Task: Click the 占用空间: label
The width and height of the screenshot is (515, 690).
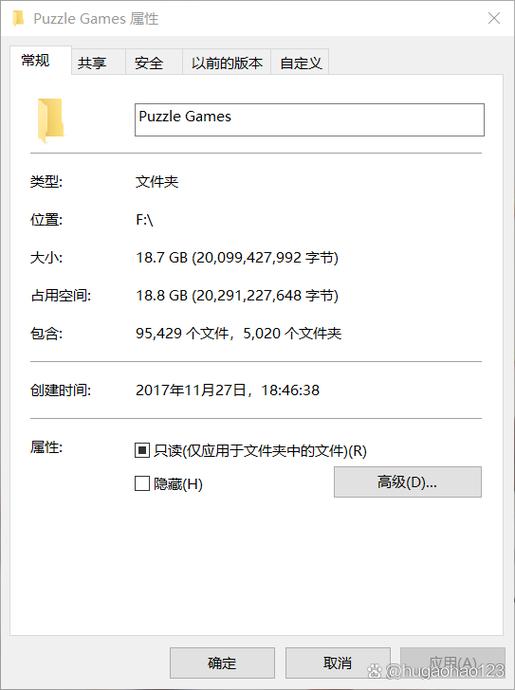Action: [x=60, y=295]
